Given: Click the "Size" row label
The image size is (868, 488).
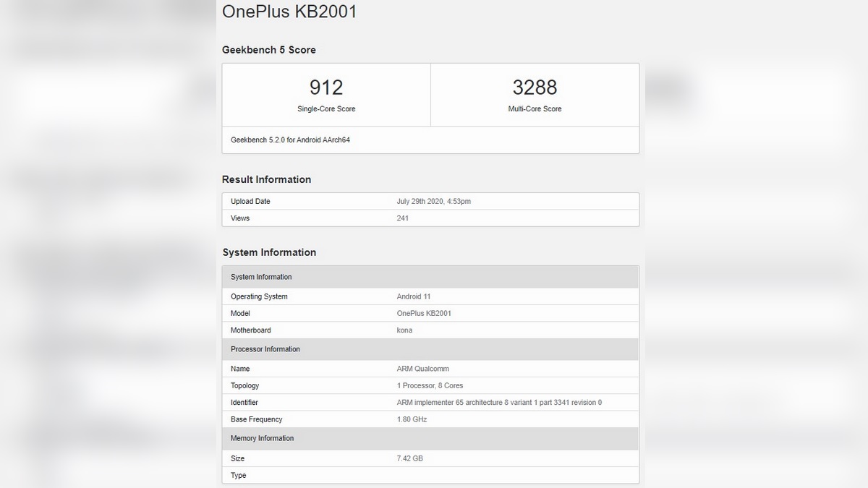Looking at the screenshot, I should [x=238, y=458].
